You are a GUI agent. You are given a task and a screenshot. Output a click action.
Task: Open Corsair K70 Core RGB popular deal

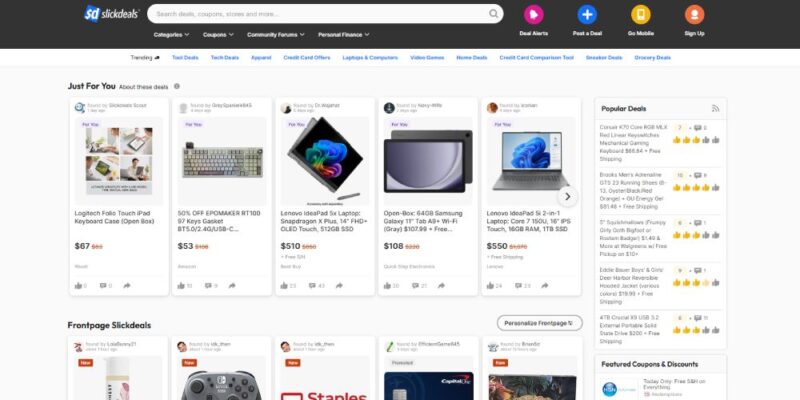pyautogui.click(x=633, y=143)
